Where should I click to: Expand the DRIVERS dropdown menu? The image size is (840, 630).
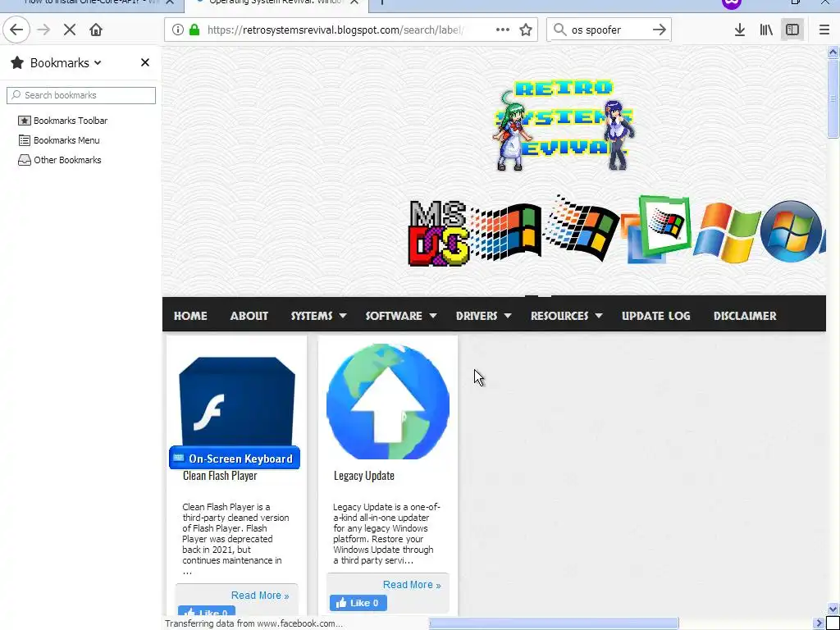pyautogui.click(x=483, y=316)
